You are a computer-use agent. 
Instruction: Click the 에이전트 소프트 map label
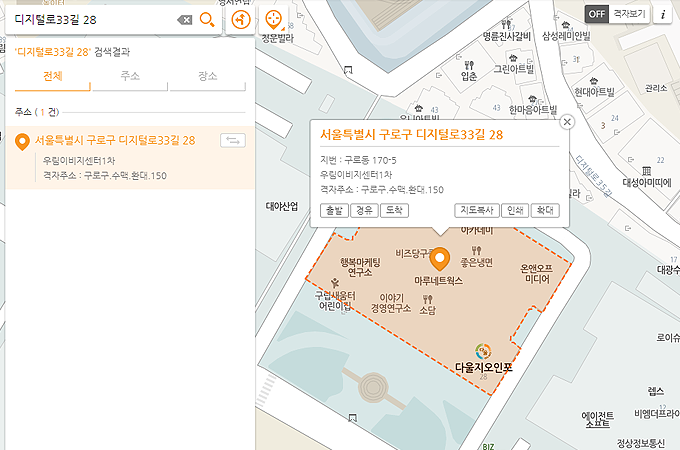(598, 420)
